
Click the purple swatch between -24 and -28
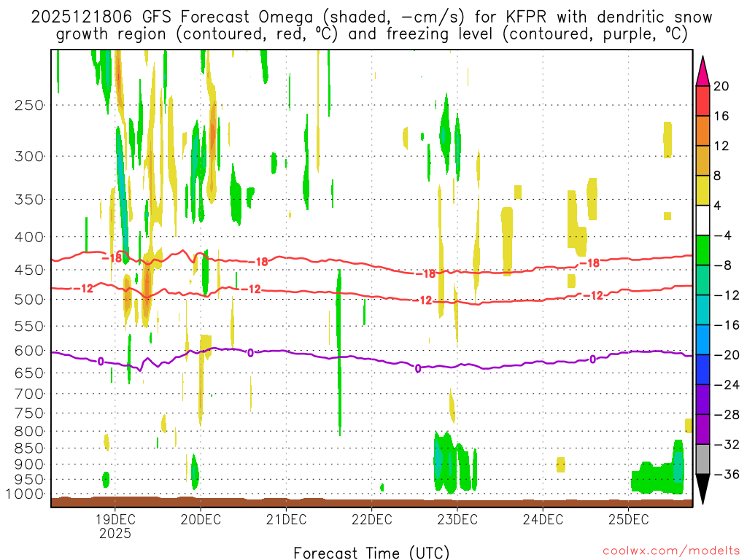click(x=703, y=400)
